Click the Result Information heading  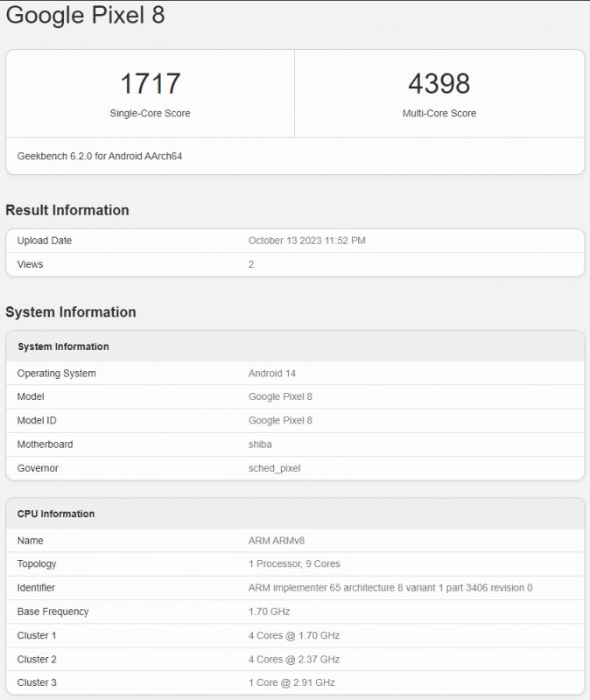(x=67, y=210)
